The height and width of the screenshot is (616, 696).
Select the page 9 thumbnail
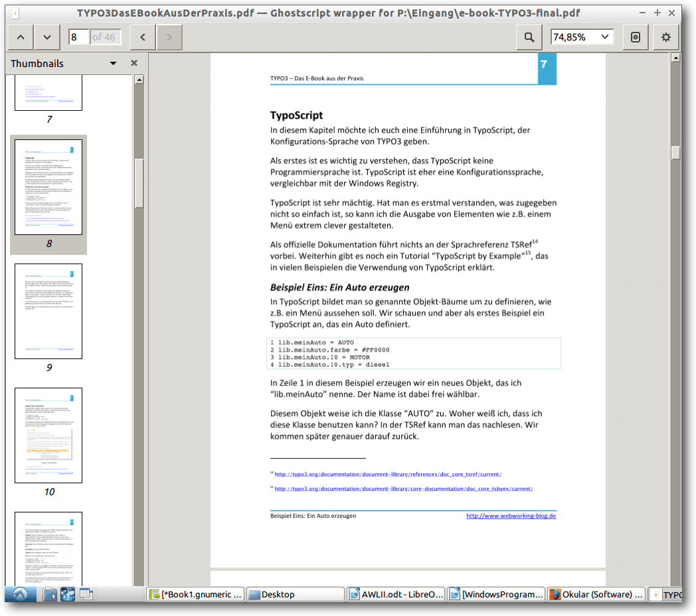tap(48, 311)
